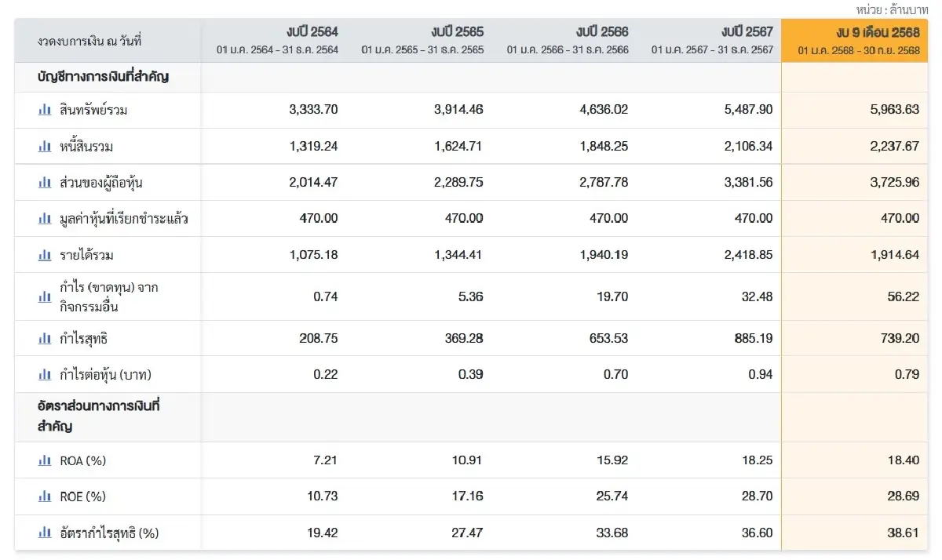Open chart icon for กำไรต่อหุ้น (บาท)
942x560 pixels.
tap(45, 375)
